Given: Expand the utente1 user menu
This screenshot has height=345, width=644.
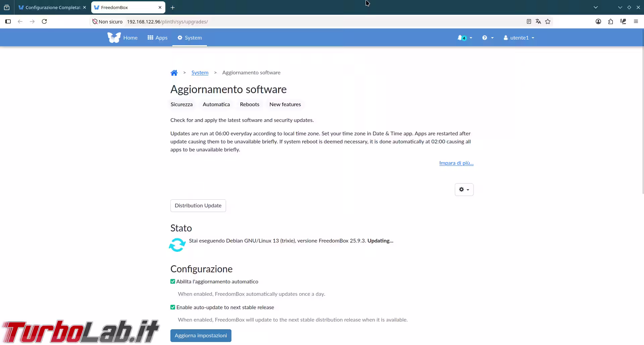Looking at the screenshot, I should point(519,38).
